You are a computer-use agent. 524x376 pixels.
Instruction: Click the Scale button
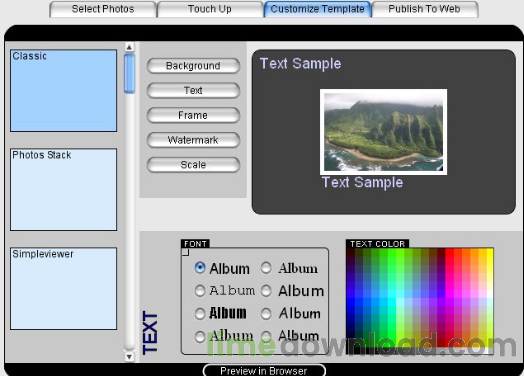[x=193, y=165]
